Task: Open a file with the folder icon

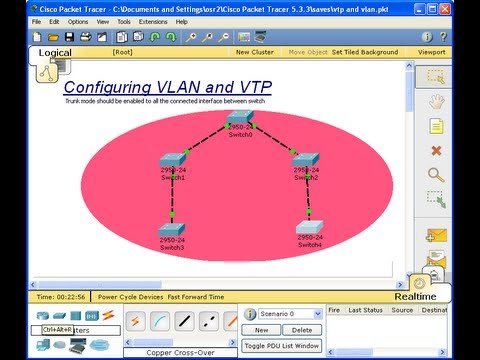Action: click(53, 37)
